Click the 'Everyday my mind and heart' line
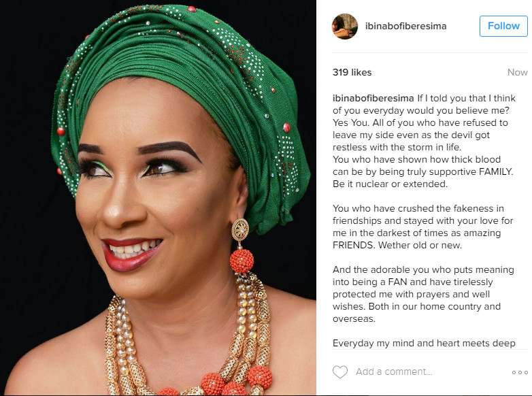Image resolution: width=532 pixels, height=396 pixels. 424,343
